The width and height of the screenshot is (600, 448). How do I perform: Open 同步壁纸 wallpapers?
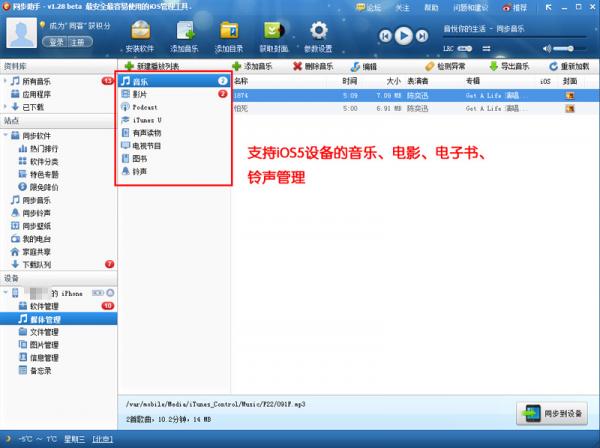point(31,226)
